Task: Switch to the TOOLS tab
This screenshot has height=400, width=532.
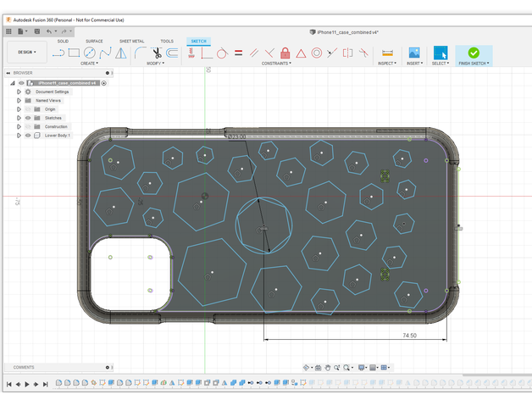Action: [x=167, y=41]
